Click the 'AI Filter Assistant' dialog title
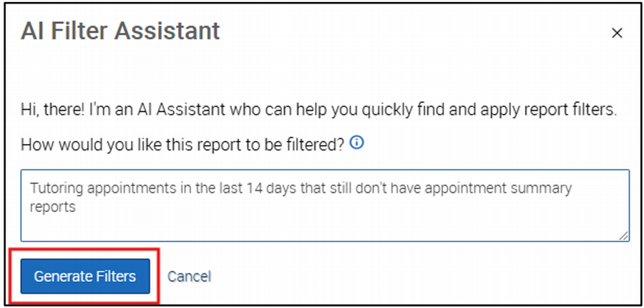Screen dimensions: 644x308 point(120,31)
